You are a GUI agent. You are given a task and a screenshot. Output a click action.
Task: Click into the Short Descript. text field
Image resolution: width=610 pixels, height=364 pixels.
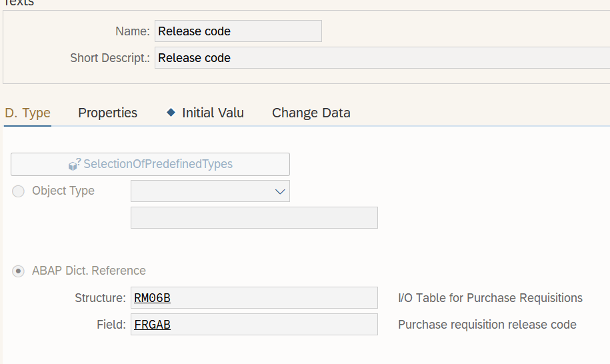click(x=380, y=58)
